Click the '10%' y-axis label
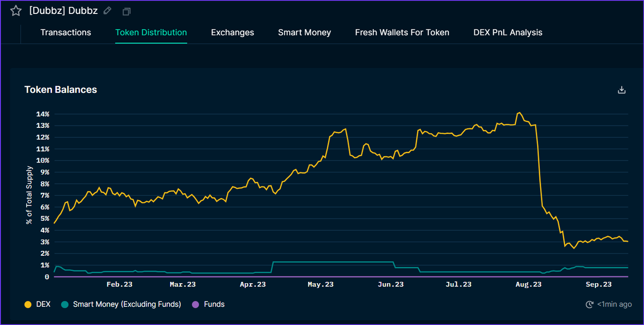Screen dimensions: 644x325 click(x=42, y=161)
